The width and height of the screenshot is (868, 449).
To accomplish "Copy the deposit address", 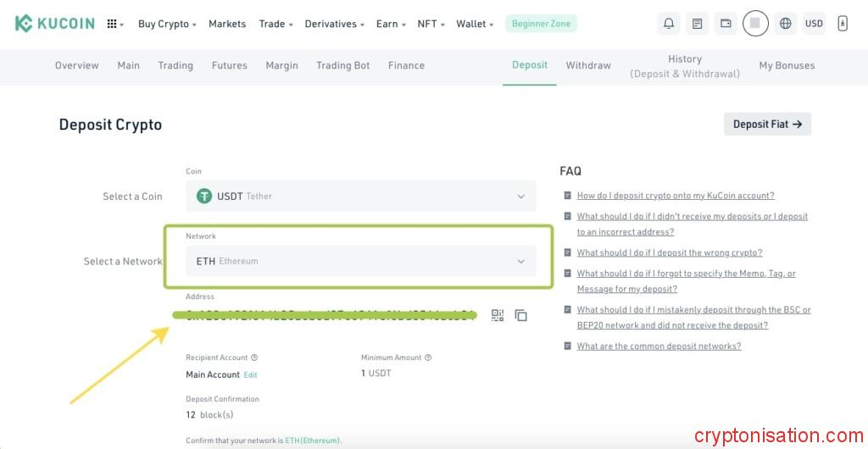I will coord(521,315).
